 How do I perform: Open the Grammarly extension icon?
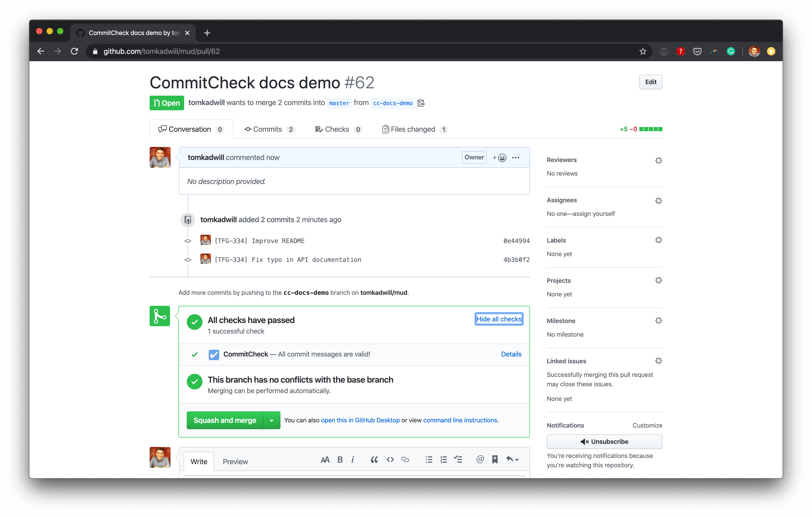click(x=731, y=51)
